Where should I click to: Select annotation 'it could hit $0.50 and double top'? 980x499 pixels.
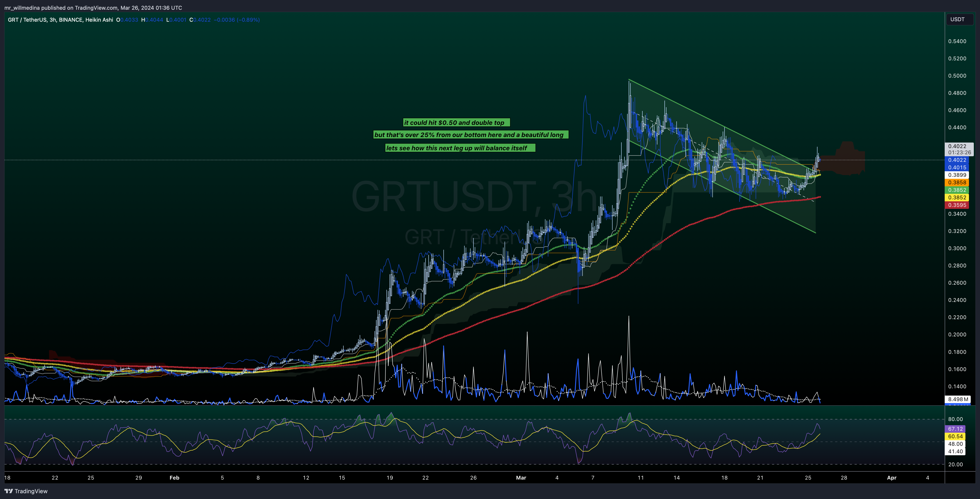pos(456,123)
